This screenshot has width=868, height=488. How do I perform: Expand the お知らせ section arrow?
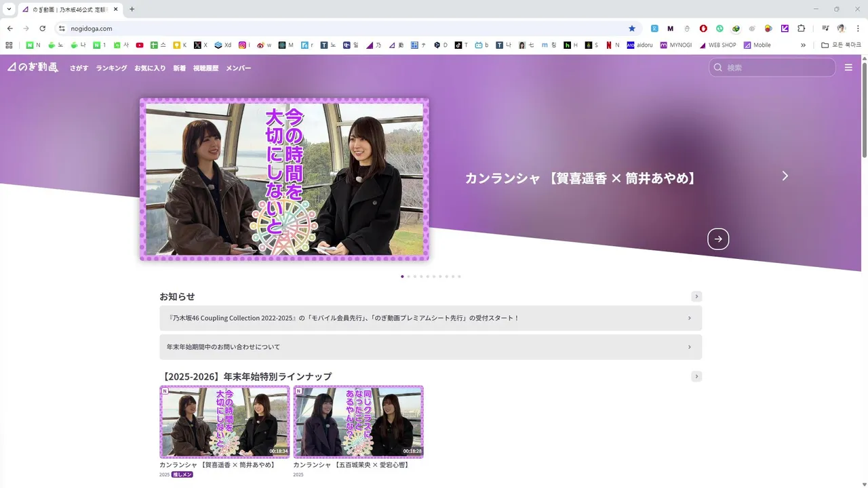696,296
